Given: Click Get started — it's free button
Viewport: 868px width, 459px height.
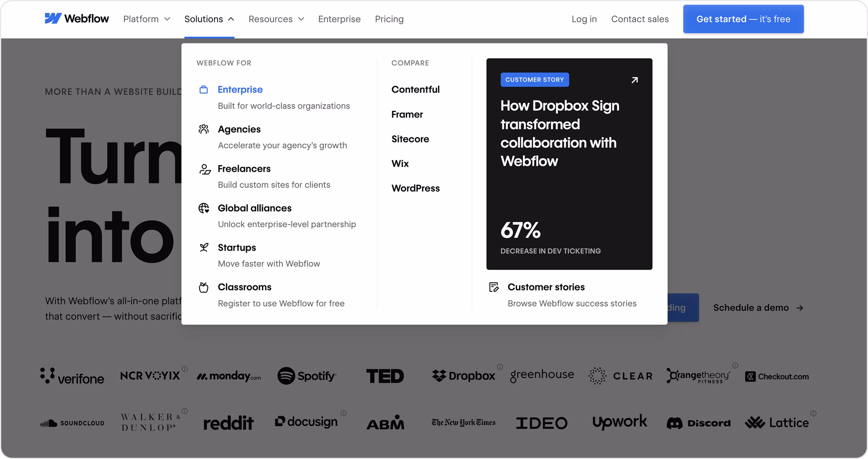Looking at the screenshot, I should 743,19.
